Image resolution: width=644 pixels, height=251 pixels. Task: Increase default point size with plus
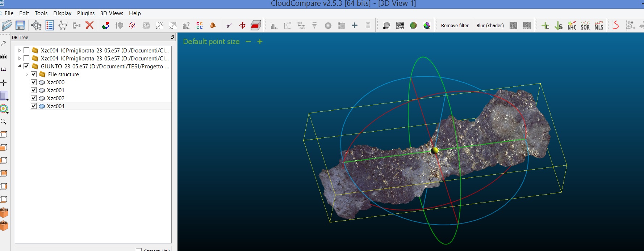[260, 42]
